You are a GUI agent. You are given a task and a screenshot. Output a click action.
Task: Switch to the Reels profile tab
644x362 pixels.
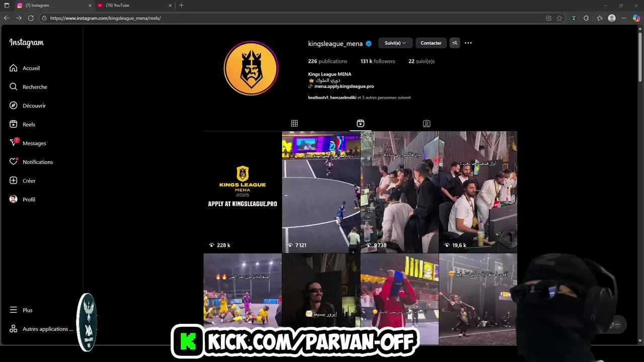point(360,123)
